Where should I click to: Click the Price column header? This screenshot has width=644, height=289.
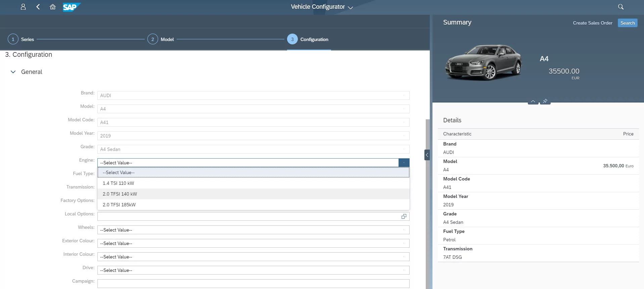[628, 134]
